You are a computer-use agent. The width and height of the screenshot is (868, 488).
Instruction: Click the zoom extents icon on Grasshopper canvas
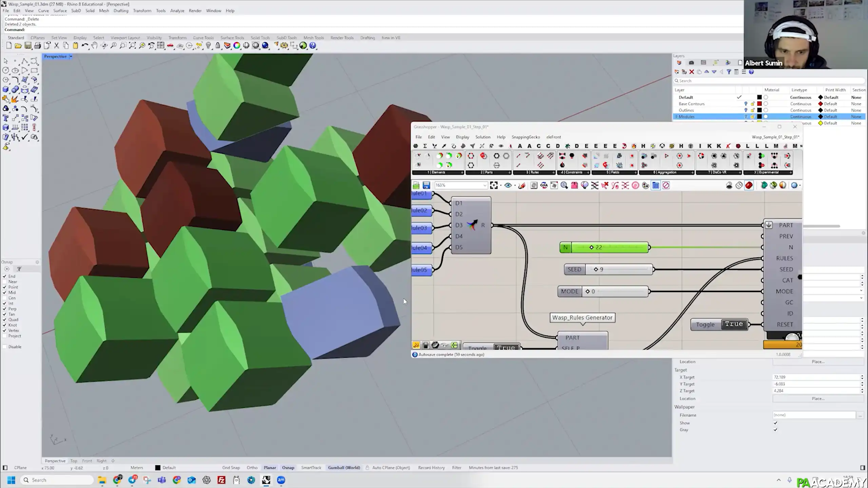494,185
